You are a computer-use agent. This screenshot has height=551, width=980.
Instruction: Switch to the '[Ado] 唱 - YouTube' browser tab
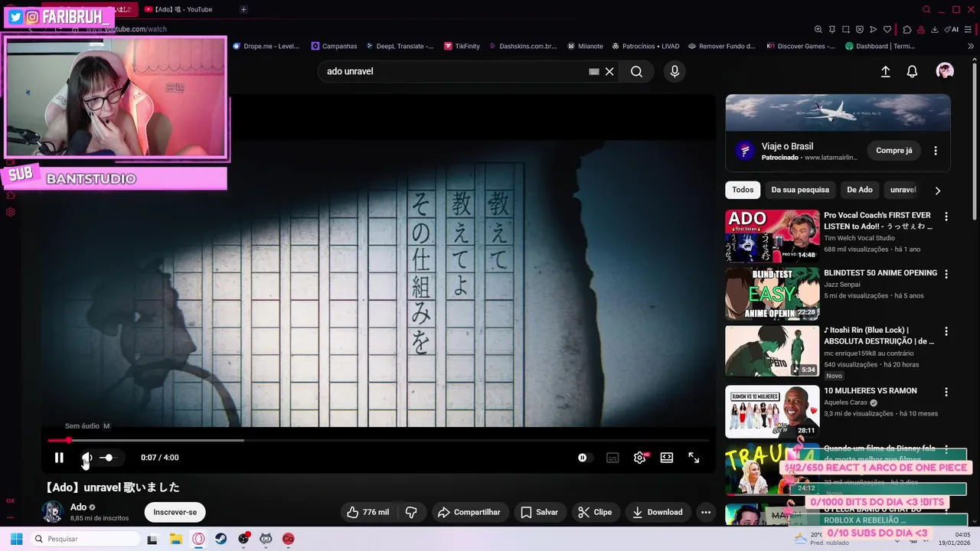[184, 9]
